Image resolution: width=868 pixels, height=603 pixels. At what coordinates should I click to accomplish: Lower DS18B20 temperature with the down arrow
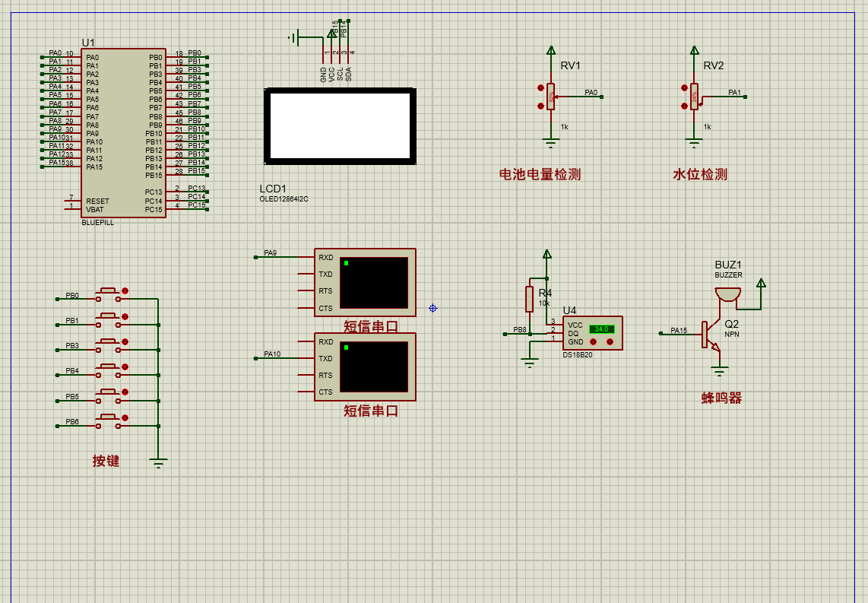(594, 341)
